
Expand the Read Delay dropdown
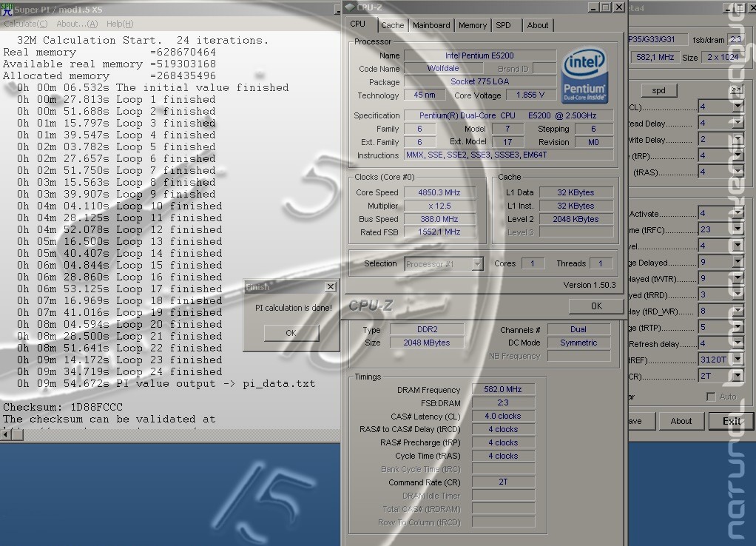[x=738, y=123]
